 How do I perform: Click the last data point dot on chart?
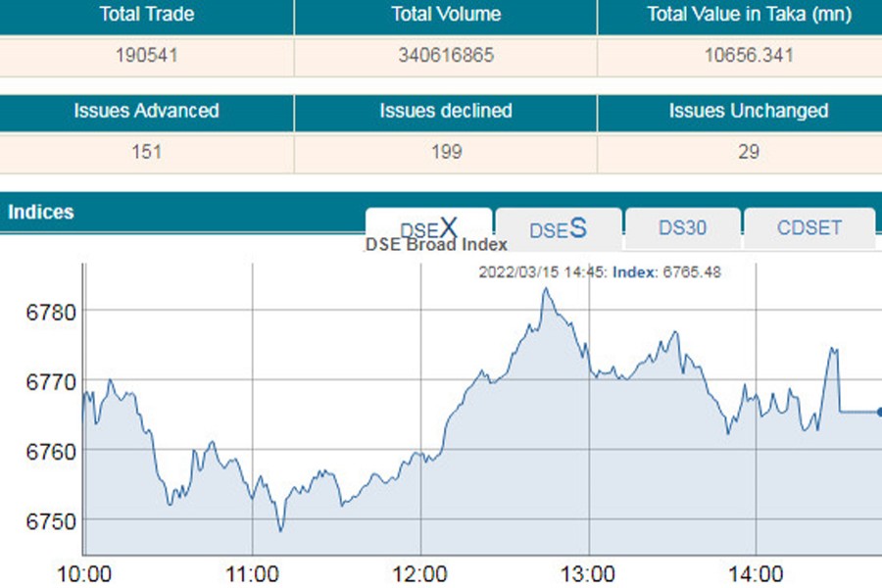(x=879, y=413)
